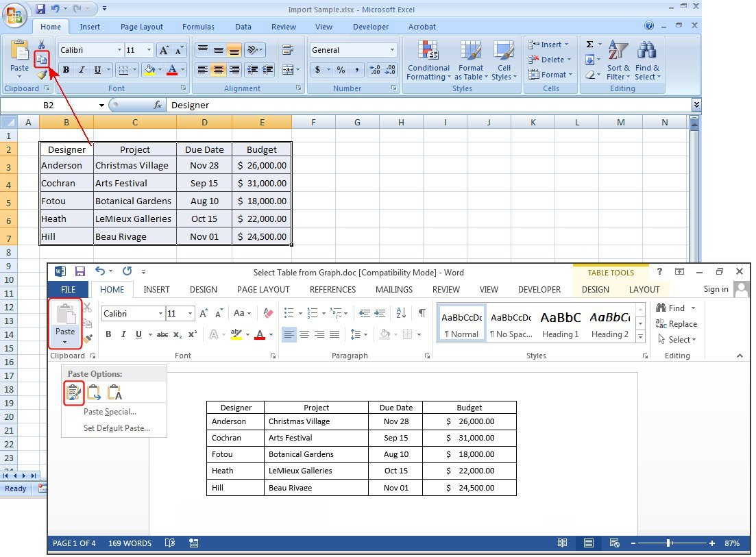Screen dimensions: 756x557
Task: Open Excel's Sort & Filter tool
Action: point(618,60)
